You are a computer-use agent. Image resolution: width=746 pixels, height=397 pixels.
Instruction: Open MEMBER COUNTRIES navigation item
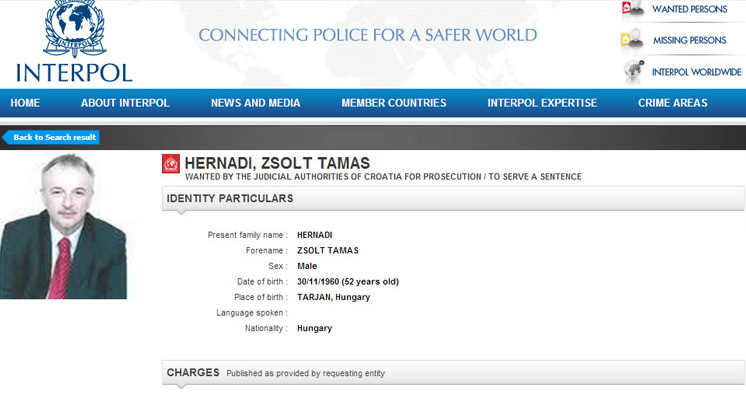[394, 103]
